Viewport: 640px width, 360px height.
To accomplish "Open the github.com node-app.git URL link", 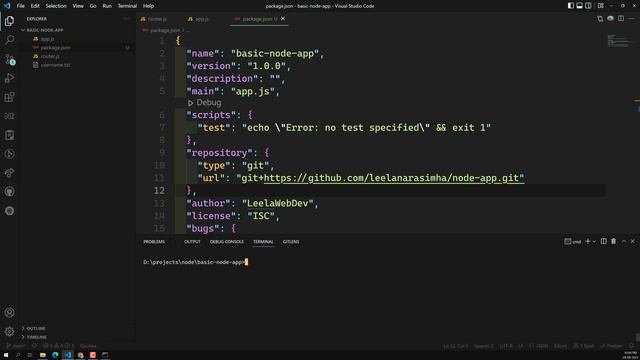I will click(394, 178).
